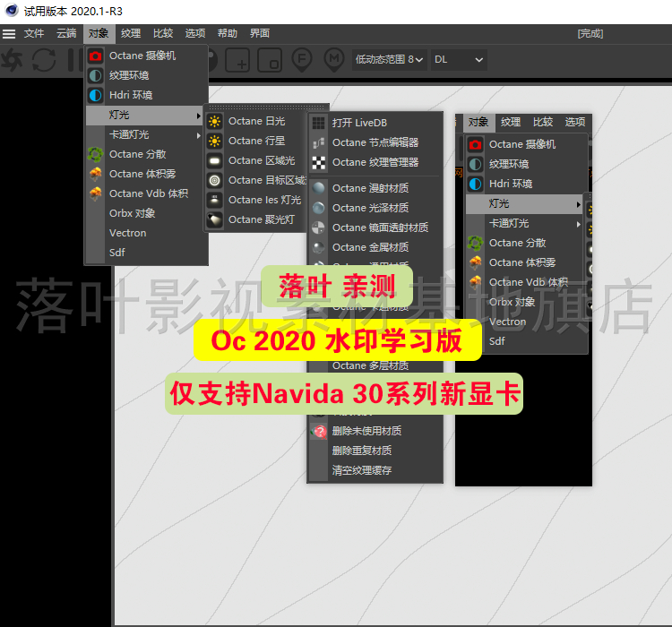The height and width of the screenshot is (627, 672).
Task: Select the 比较 tab in the right inset
Action: 543,122
